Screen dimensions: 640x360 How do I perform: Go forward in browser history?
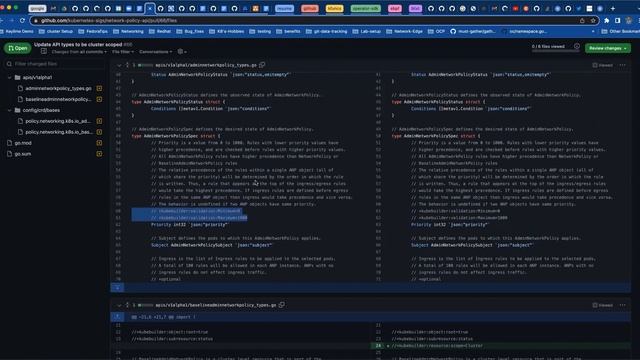pos(11,20)
